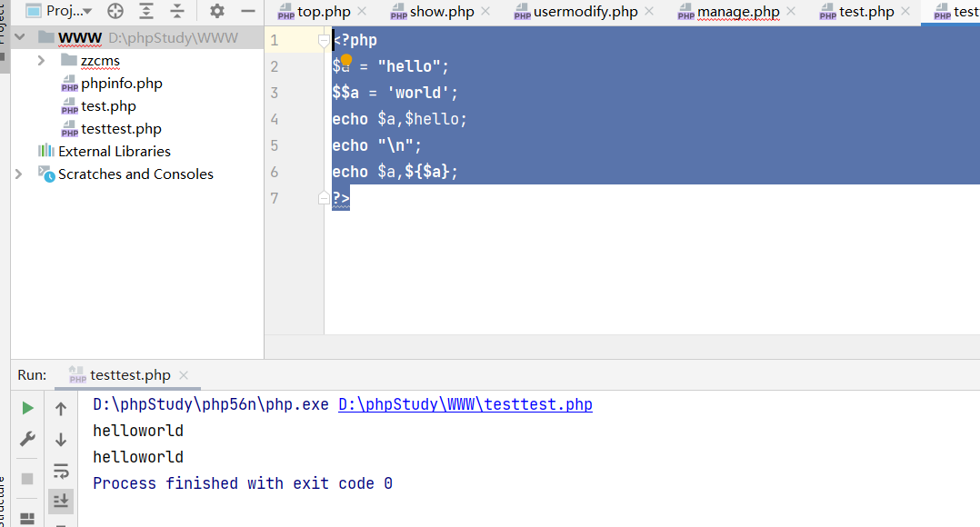Click the Collapse All icon in Project panel
This screenshot has width=980, height=527.
coord(177,11)
